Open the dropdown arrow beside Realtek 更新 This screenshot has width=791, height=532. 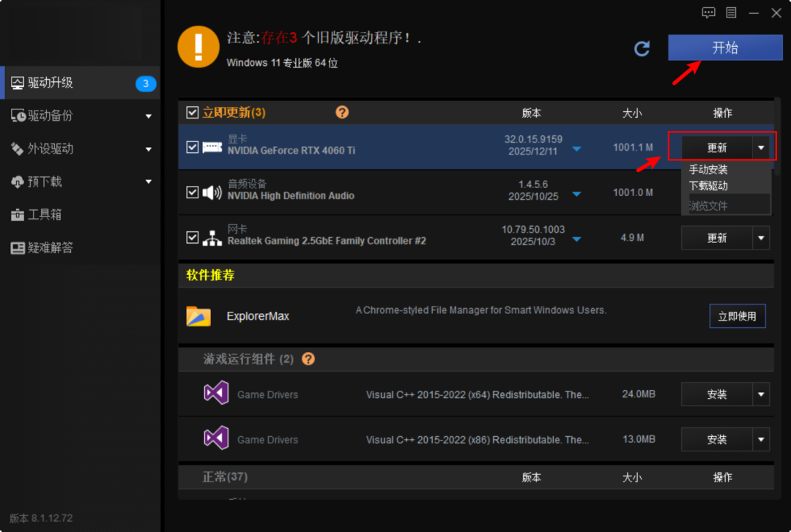pyautogui.click(x=761, y=238)
